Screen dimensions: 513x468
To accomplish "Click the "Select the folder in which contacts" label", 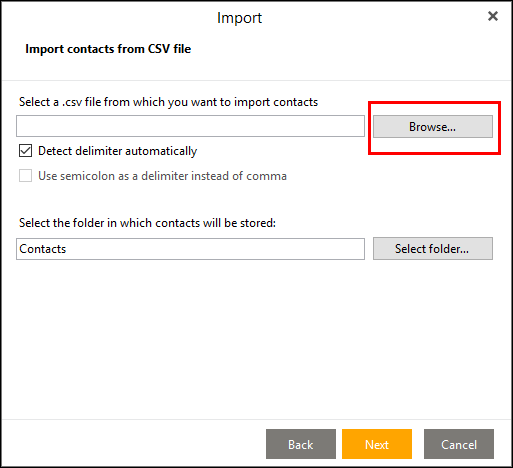I will click(147, 223).
